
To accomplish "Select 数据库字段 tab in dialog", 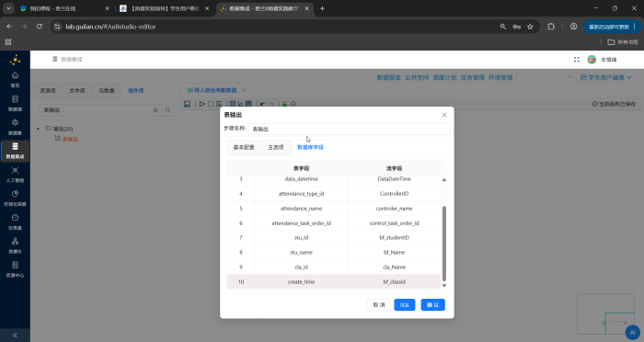I will click(x=310, y=147).
